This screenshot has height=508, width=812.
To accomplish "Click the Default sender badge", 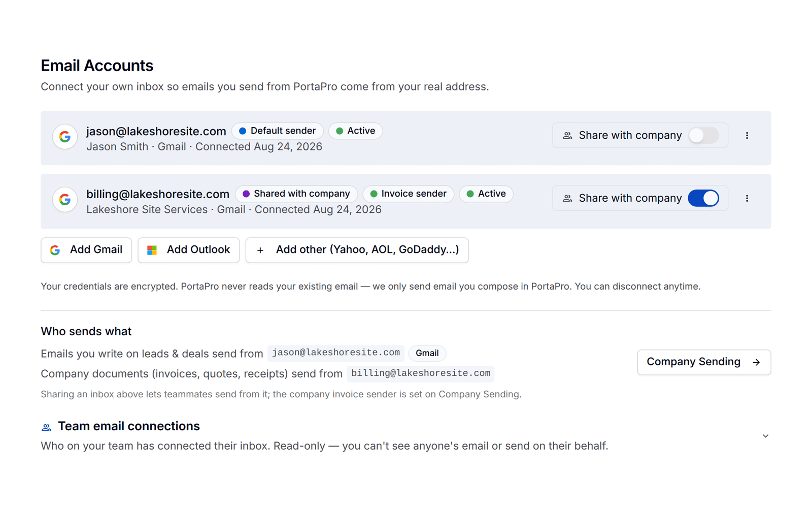I will (x=278, y=131).
